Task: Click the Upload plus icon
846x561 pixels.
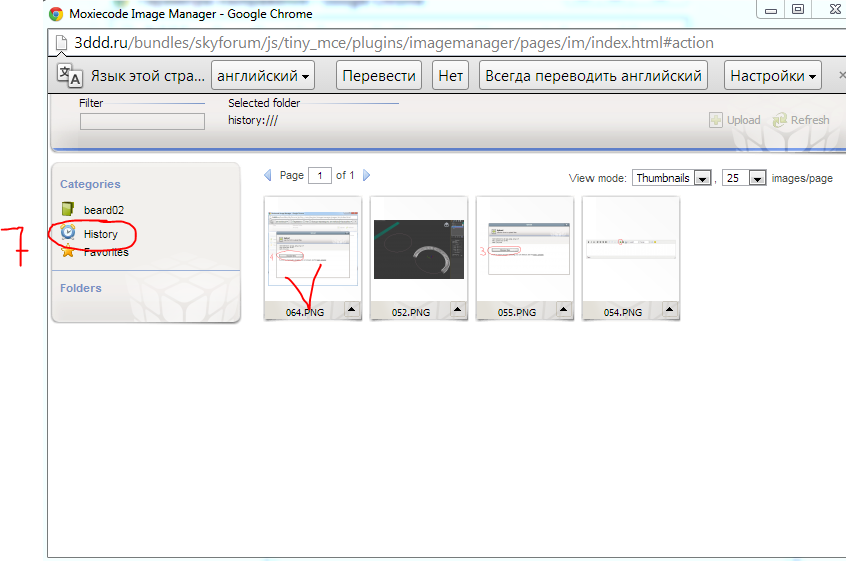Action: (x=715, y=120)
